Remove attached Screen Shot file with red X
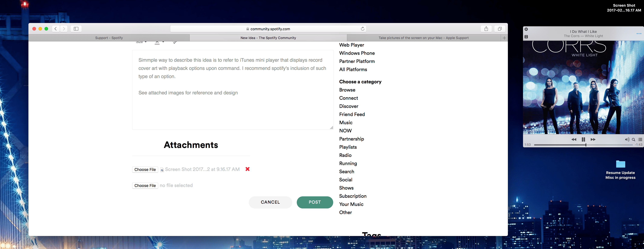Viewport: 644px width, 249px height. point(247,169)
